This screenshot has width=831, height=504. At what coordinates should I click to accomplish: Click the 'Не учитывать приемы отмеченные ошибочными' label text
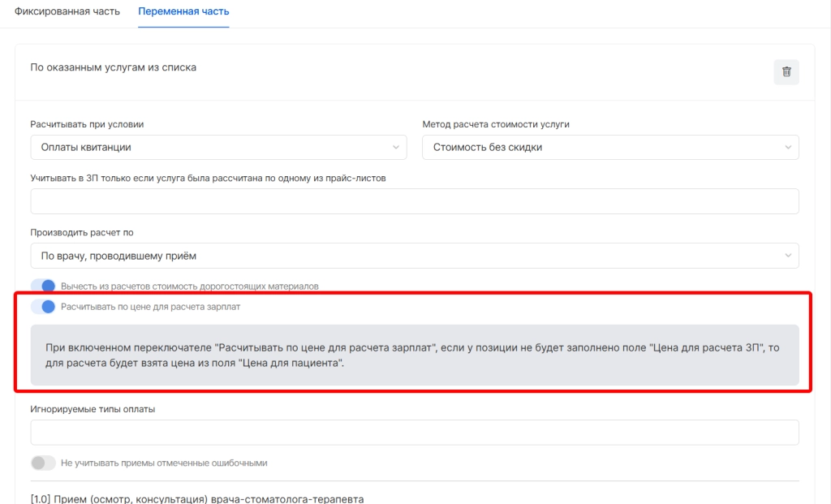(164, 463)
